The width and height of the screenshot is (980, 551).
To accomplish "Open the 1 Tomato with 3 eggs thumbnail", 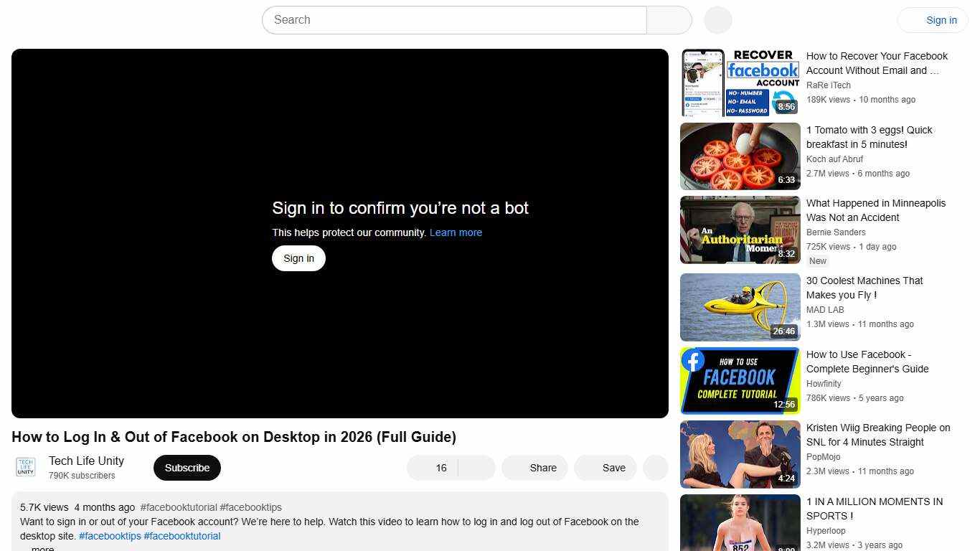I will [740, 156].
